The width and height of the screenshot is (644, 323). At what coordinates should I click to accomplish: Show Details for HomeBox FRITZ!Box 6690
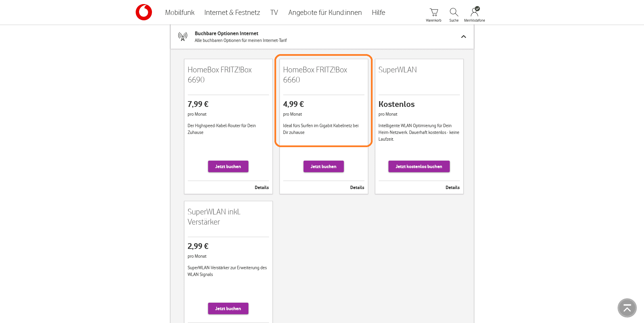click(262, 187)
